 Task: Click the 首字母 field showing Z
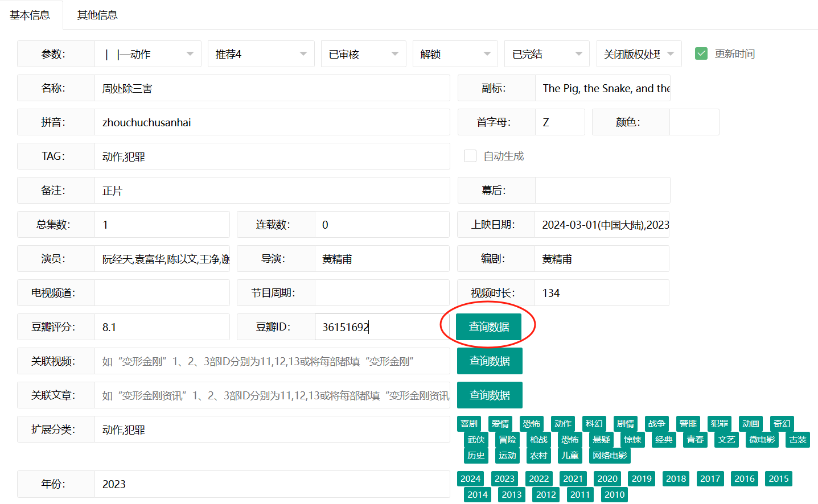click(560, 122)
